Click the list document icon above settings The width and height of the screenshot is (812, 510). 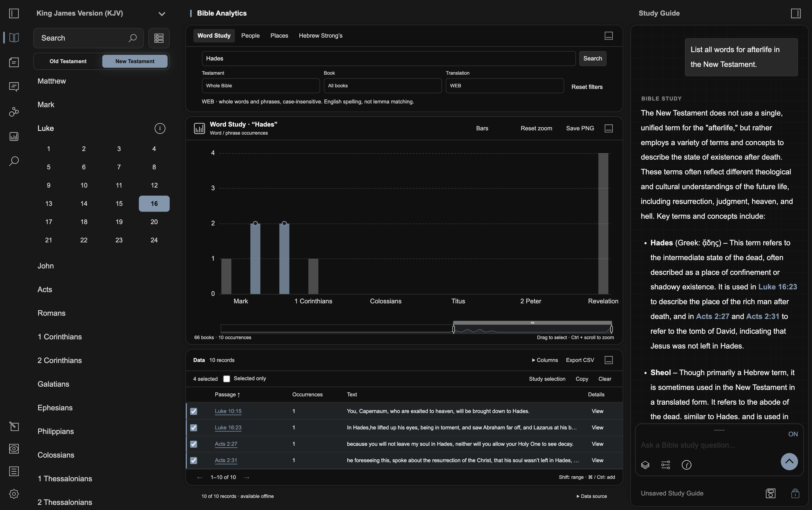(14, 471)
